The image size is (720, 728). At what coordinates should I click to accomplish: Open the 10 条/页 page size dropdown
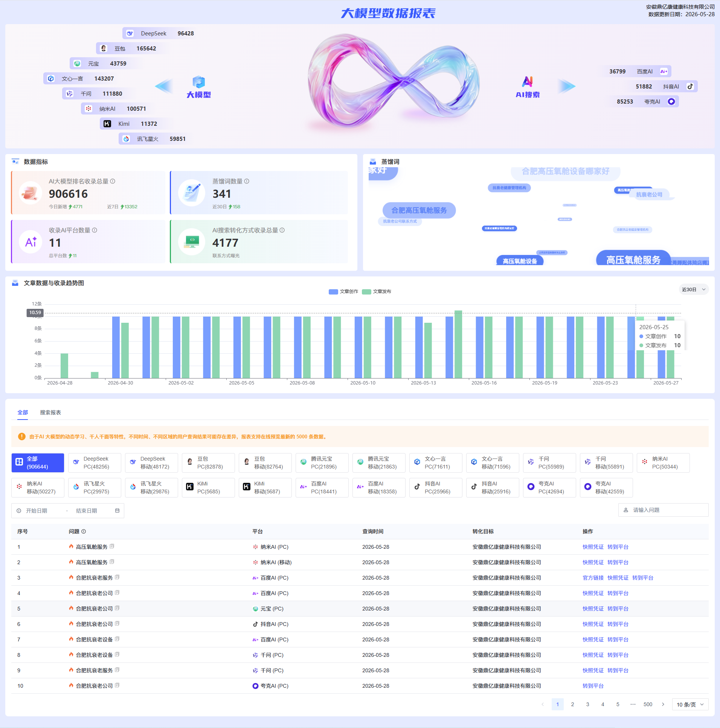690,704
